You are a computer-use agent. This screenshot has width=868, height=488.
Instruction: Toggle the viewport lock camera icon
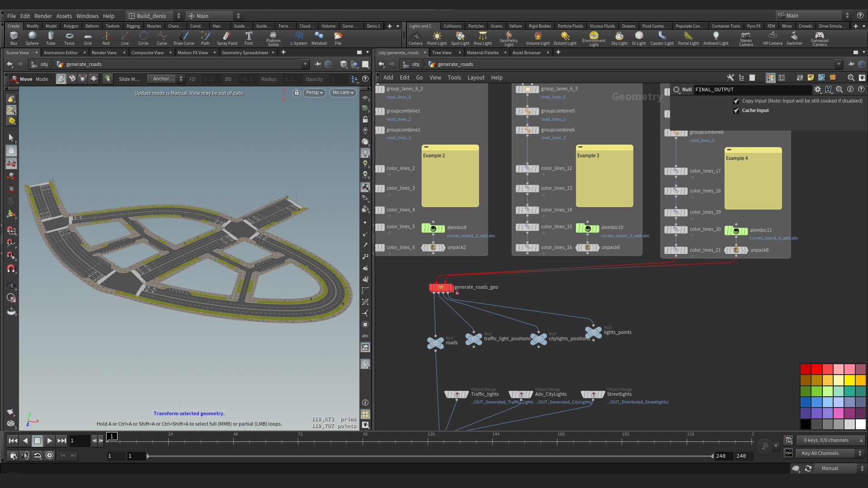(x=297, y=93)
